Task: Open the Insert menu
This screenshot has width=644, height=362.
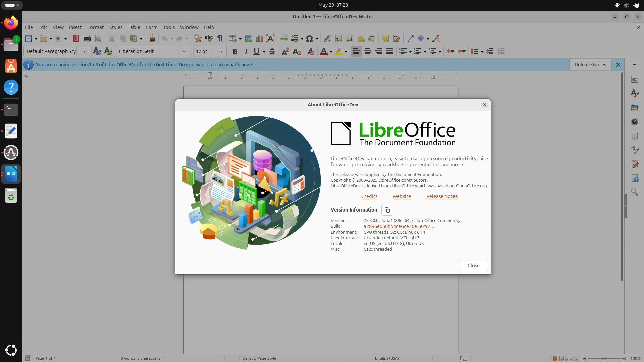Action: pos(75,27)
